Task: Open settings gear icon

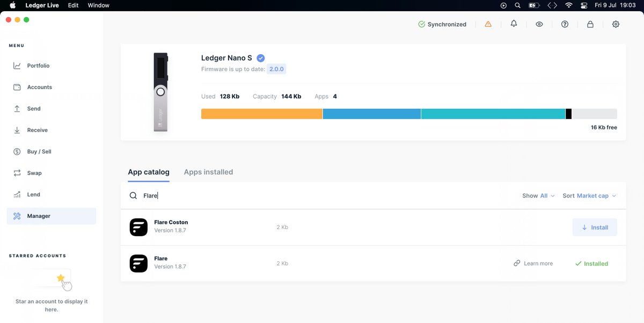Action: [x=616, y=24]
